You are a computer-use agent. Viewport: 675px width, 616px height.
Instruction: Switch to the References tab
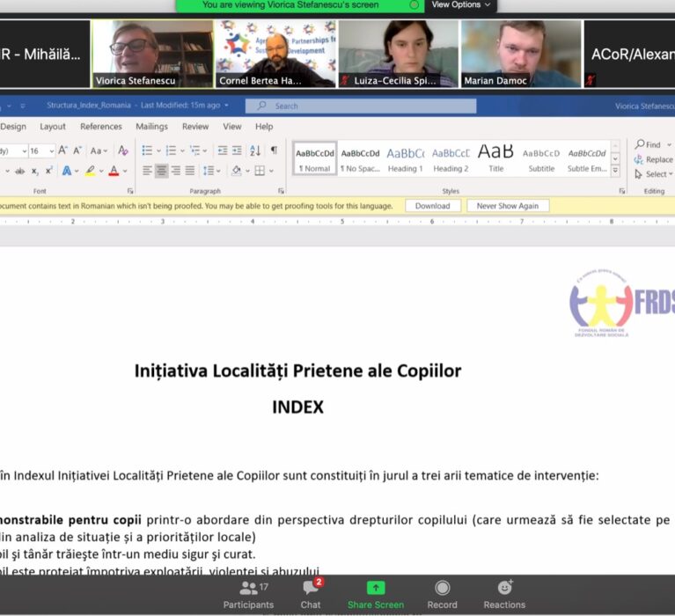(x=101, y=126)
